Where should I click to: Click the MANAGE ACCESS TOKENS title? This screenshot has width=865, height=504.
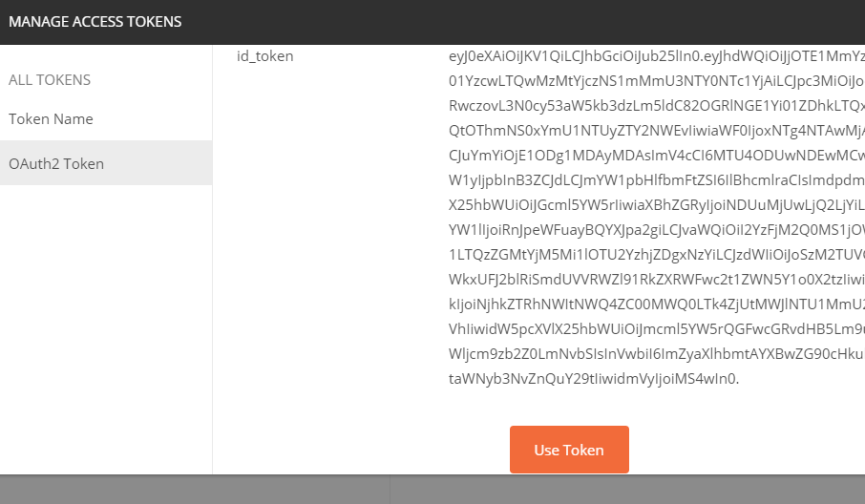95,21
